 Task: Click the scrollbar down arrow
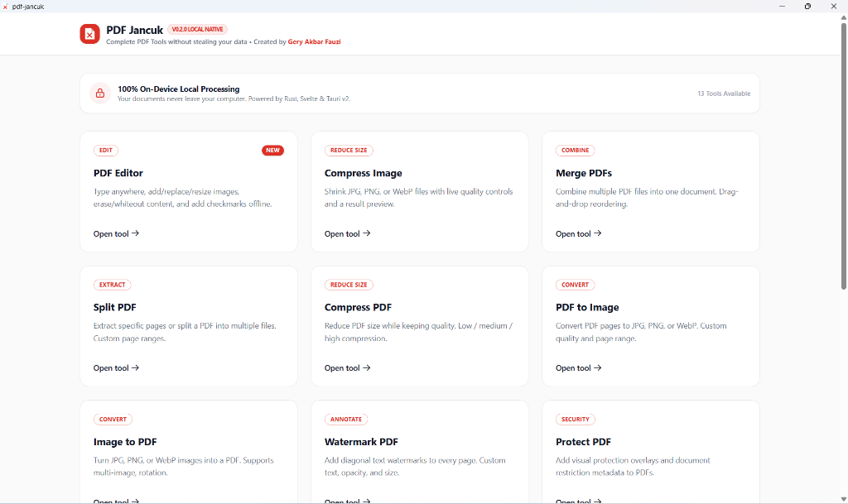[x=844, y=499]
